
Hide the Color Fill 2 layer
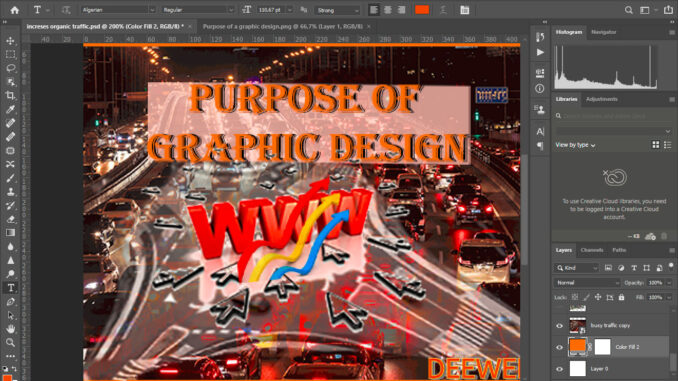(x=560, y=347)
